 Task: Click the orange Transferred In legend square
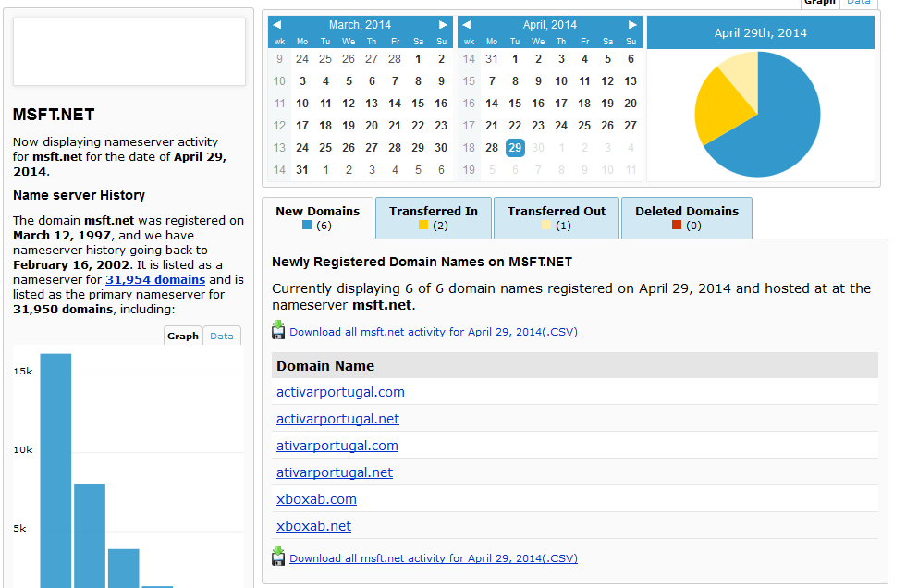tap(423, 225)
